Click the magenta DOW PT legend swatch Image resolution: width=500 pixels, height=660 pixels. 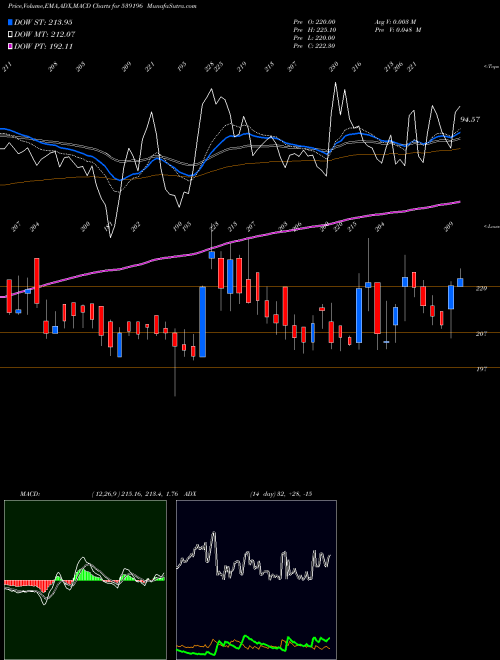click(x=10, y=47)
